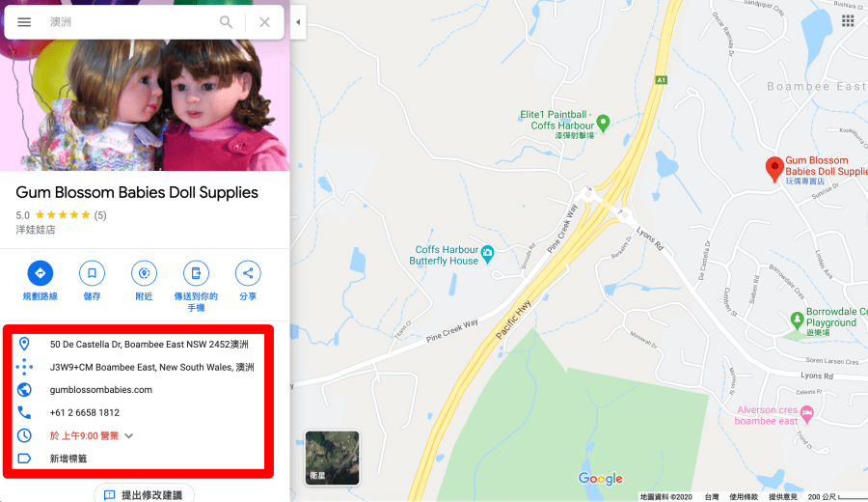This screenshot has width=868, height=502.
Task: Clear the search with the X icon
Action: tap(264, 22)
